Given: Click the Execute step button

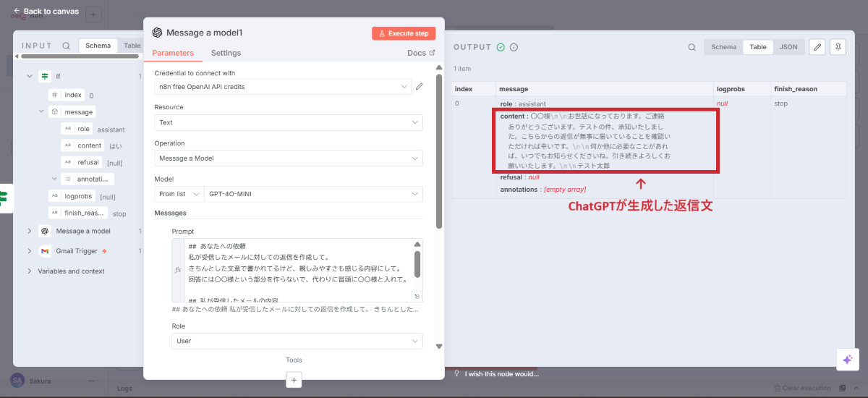Looking at the screenshot, I should 404,33.
